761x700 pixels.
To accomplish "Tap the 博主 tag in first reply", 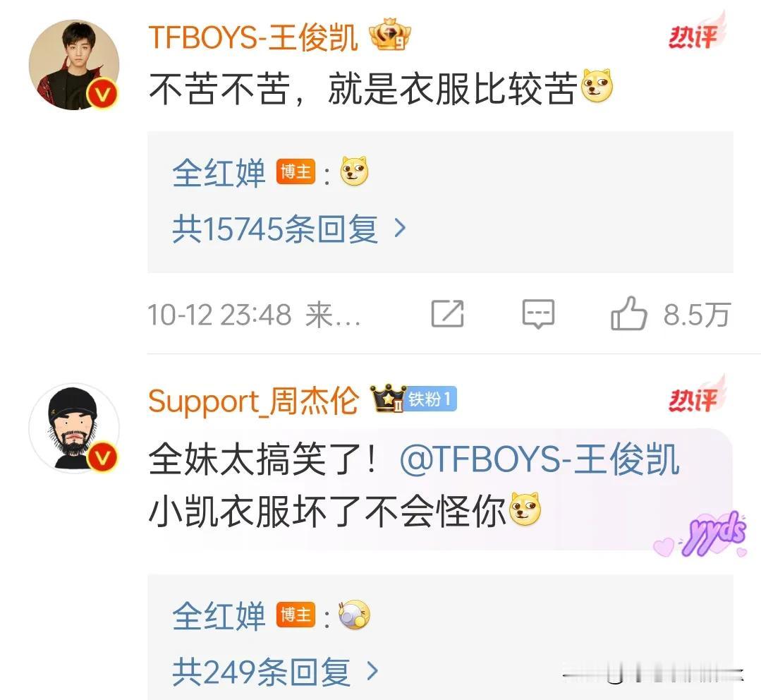I will 296,172.
